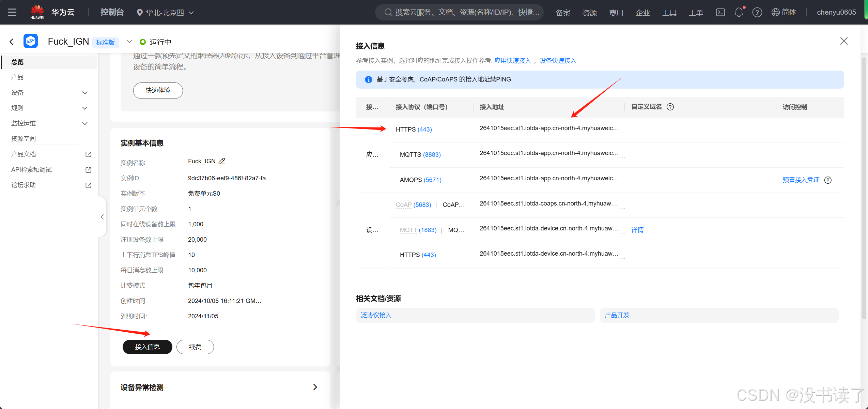Expand the 监控运维 sidebar submenu
Viewport: 868px width, 409px height.
(85, 123)
